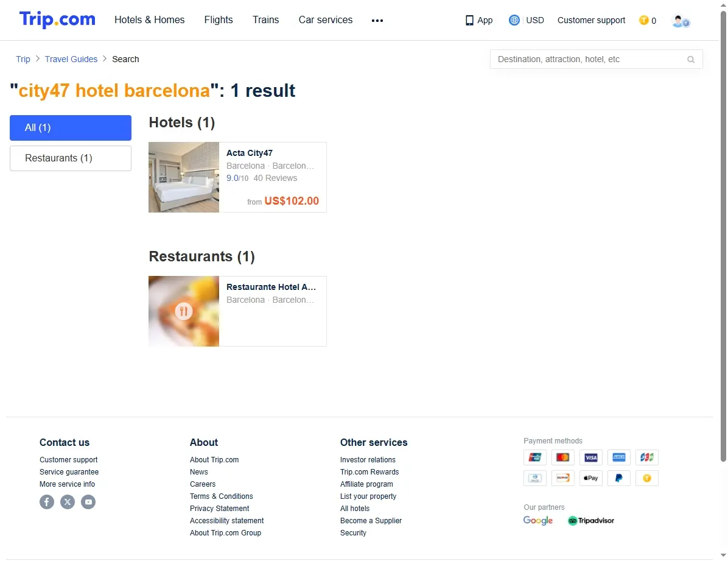Viewport: 728px width, 561px height.
Task: Click the Tripadvisor partner logo
Action: [590, 521]
